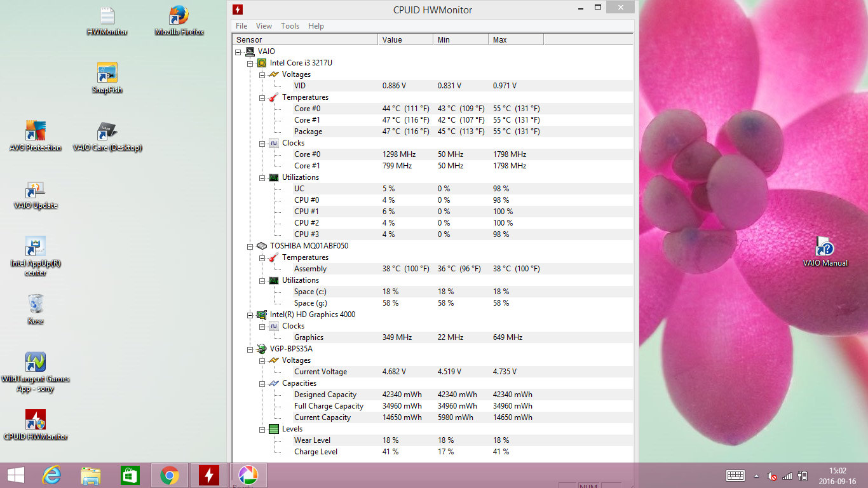Open the VAIO Manual desktop icon

tap(825, 252)
